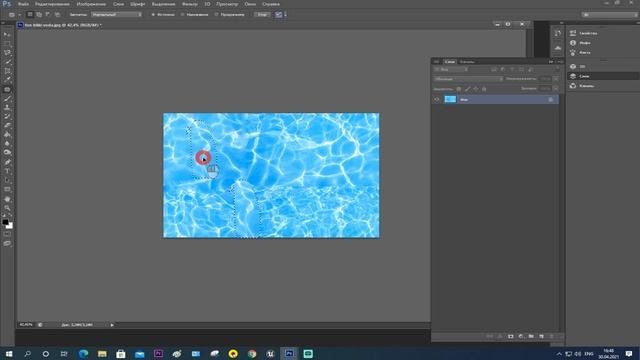
Task: Select the Rectangular Marquee tool
Action: [7, 44]
